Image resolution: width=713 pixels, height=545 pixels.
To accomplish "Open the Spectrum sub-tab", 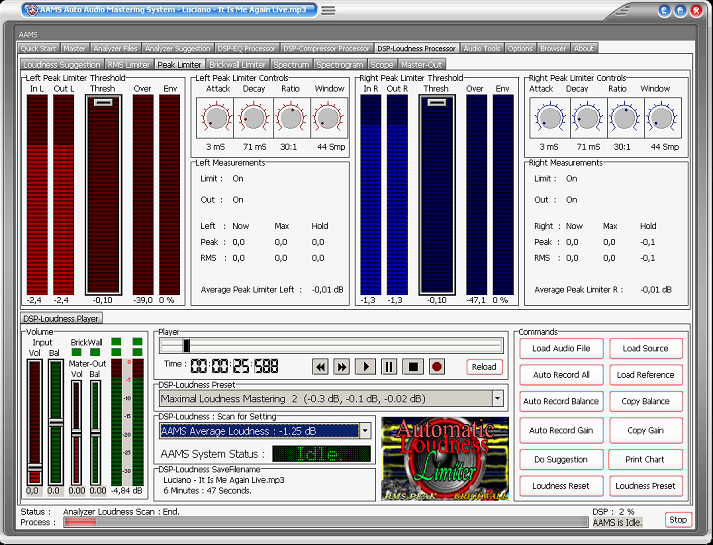I will [291, 65].
